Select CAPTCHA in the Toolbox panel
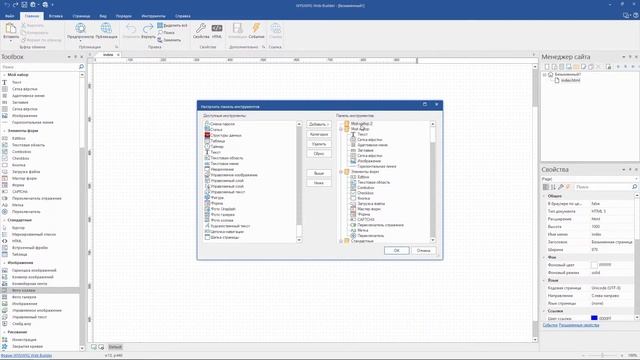The width and height of the screenshot is (640, 360). pos(20,191)
